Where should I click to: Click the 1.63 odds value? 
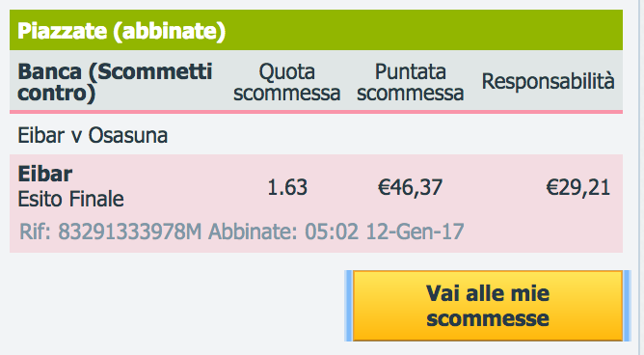(x=287, y=187)
